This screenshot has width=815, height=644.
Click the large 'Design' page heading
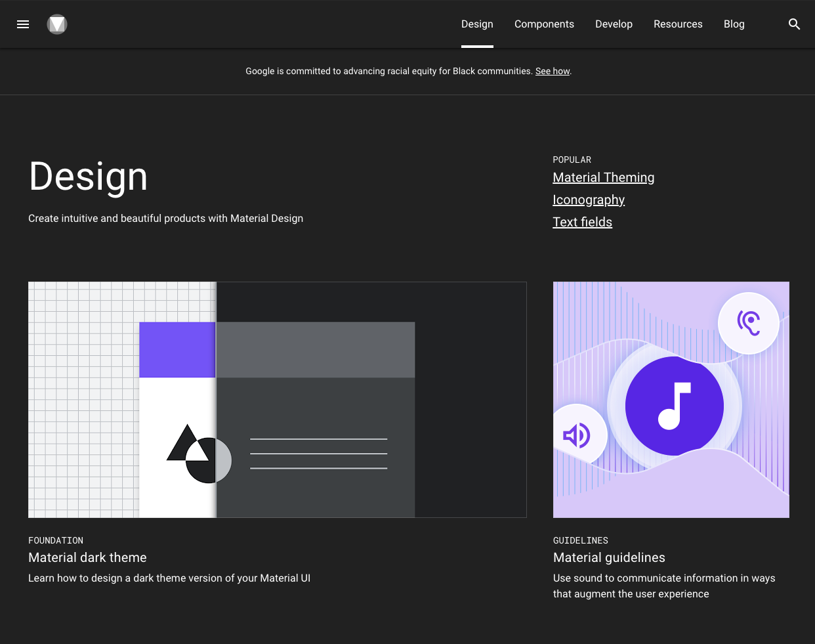coord(89,177)
